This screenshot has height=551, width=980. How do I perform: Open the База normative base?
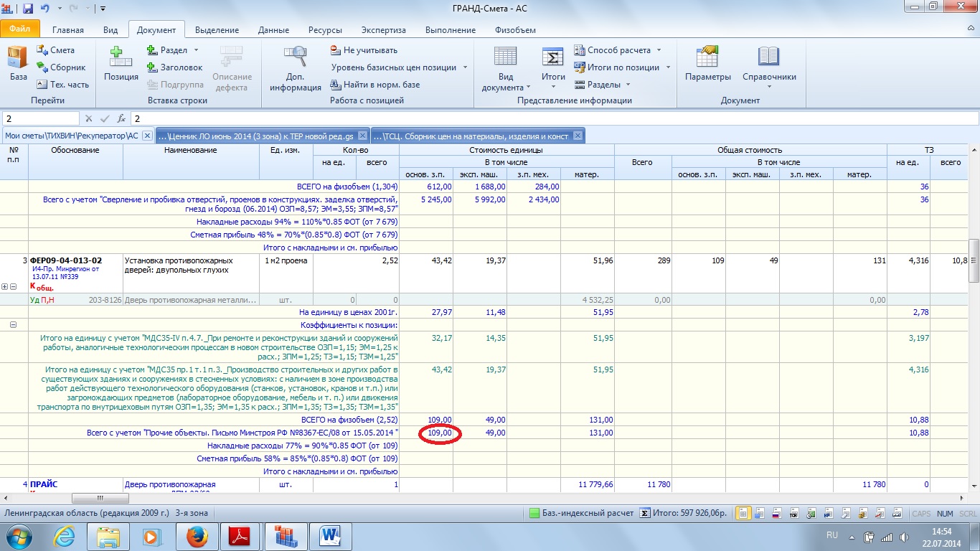pyautogui.click(x=18, y=63)
